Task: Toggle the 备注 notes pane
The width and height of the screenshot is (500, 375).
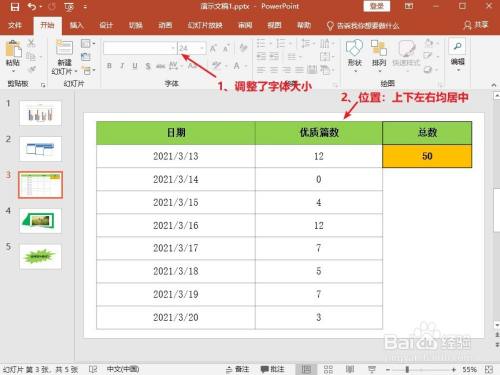Action: (238, 369)
